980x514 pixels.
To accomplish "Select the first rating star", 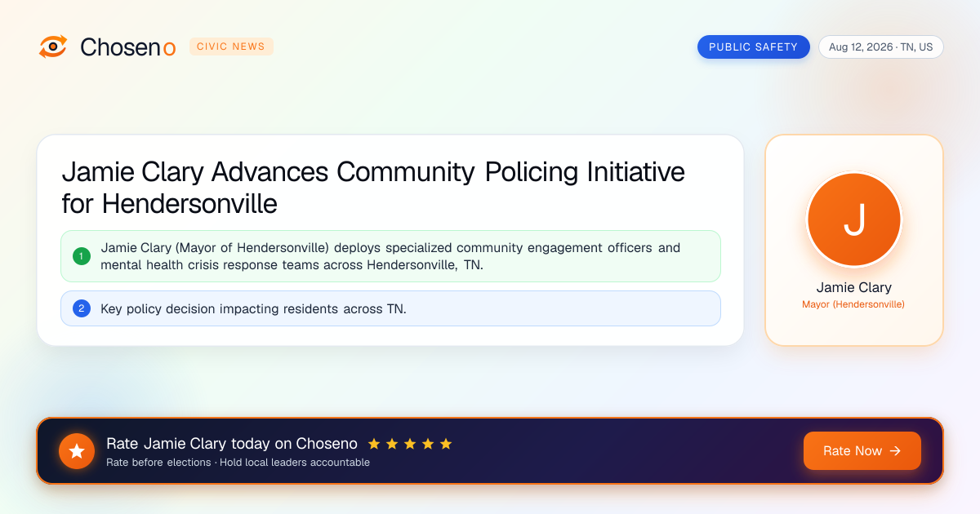I will tap(374, 444).
